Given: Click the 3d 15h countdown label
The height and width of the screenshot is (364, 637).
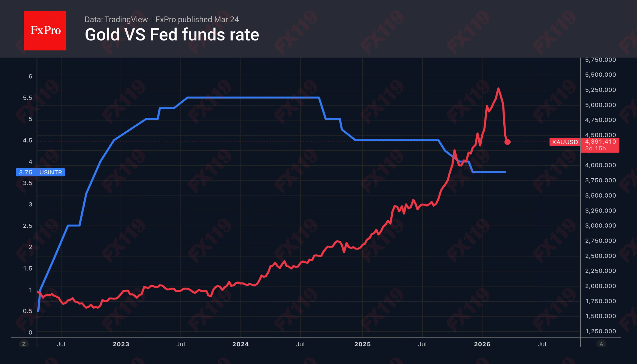Looking at the screenshot, I should [595, 149].
